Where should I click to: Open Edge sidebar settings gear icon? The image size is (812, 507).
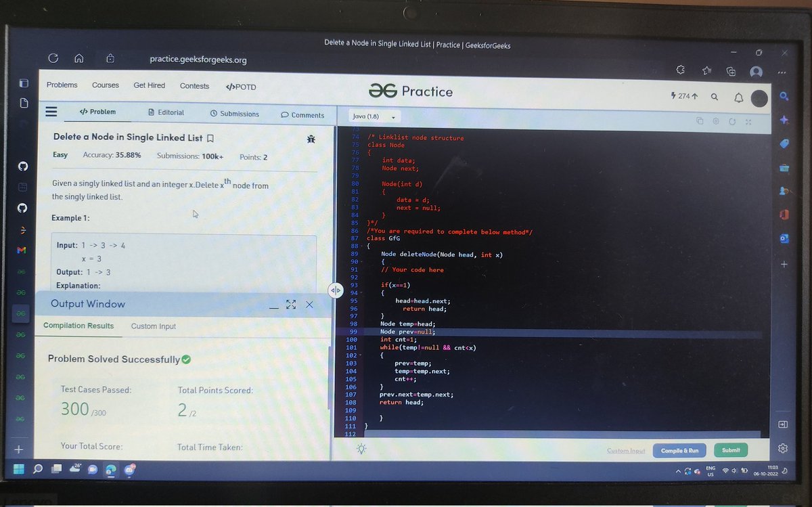(783, 448)
